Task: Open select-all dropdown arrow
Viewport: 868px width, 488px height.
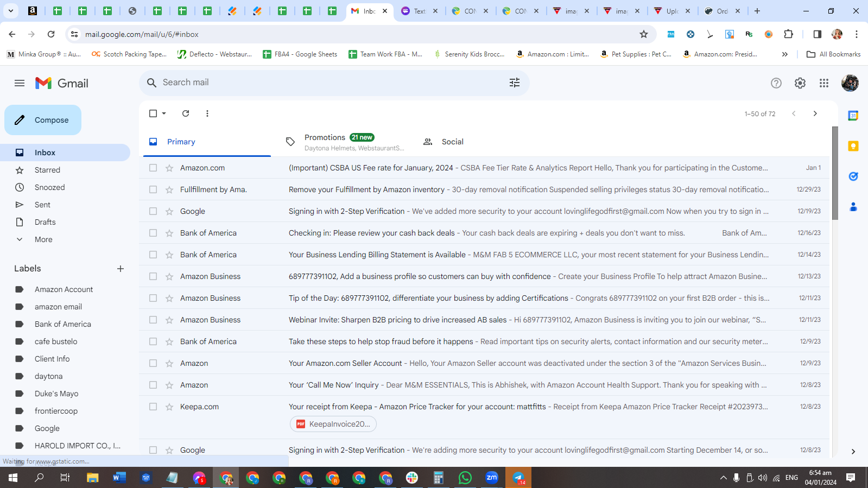Action: 164,113
